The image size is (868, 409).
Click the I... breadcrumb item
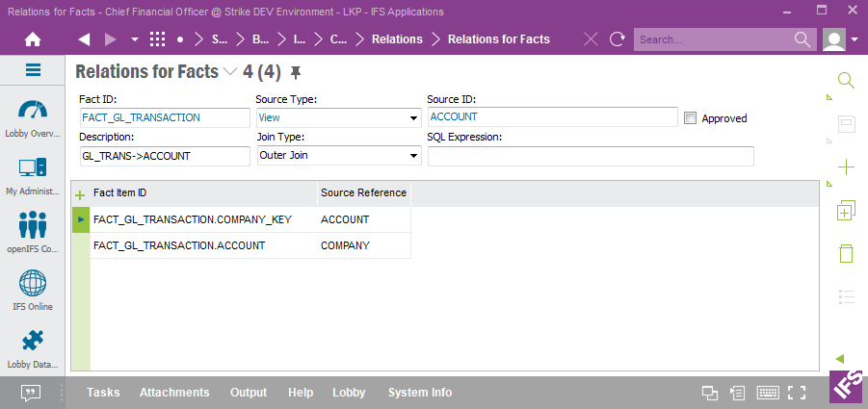[x=299, y=39]
